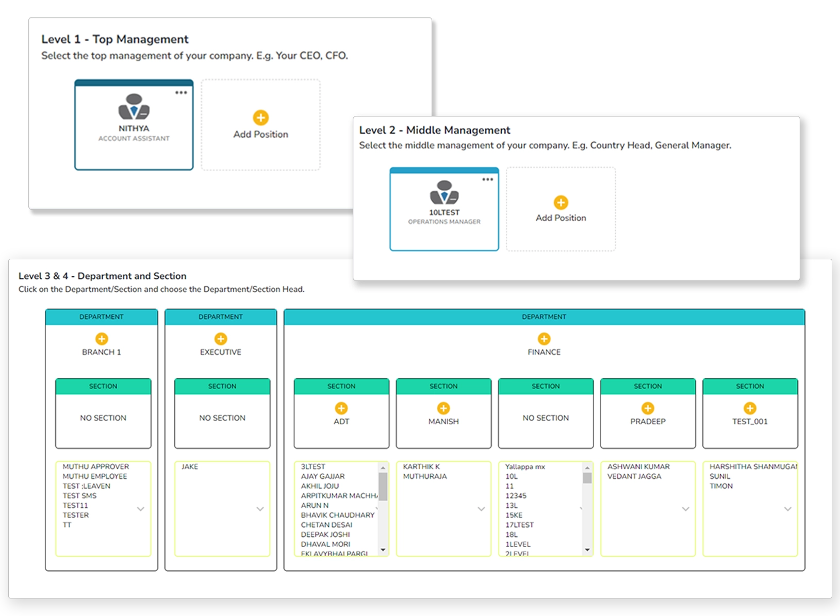840x616 pixels.
Task: Expand the PRADEEP section employee list chevron
Action: pyautogui.click(x=685, y=509)
